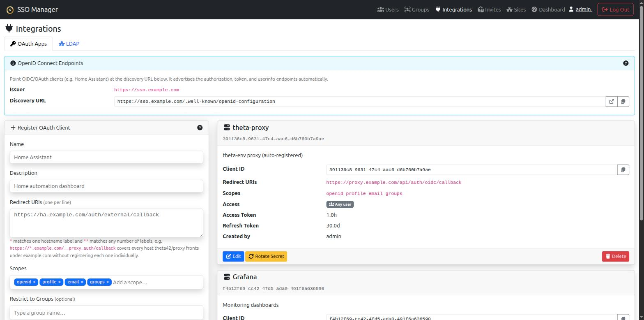Click the Grafana server icon
The image size is (644, 320).
click(227, 277)
